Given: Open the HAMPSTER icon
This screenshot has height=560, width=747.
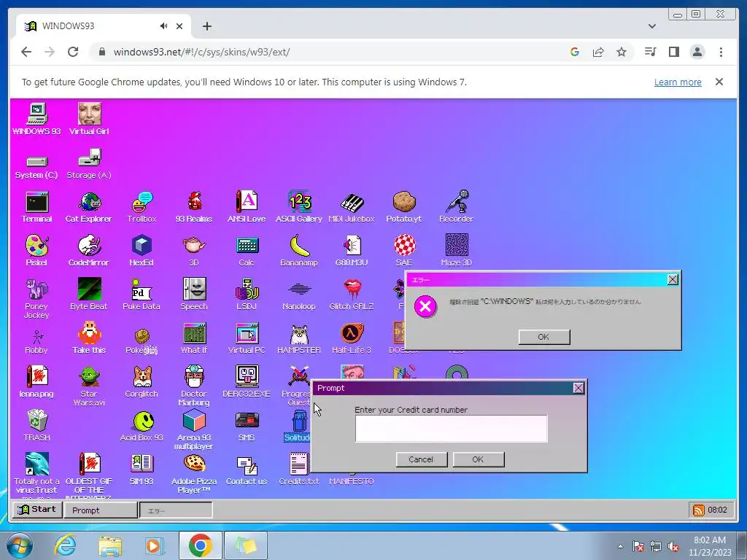Looking at the screenshot, I should pyautogui.click(x=299, y=338).
